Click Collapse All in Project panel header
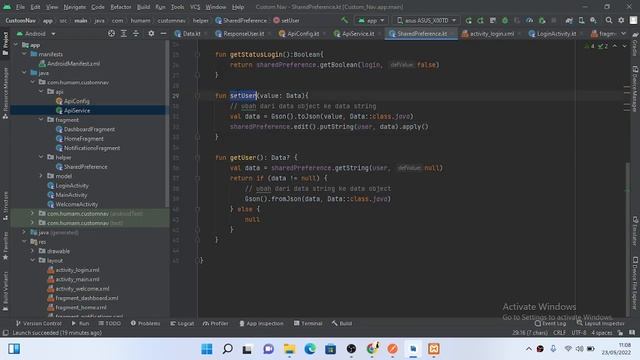This screenshot has width=640, height=360. tap(136, 33)
